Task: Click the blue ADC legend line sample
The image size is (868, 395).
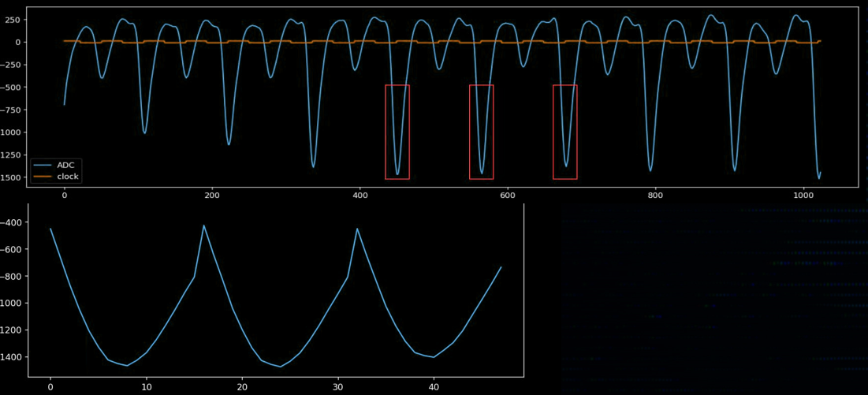Action: [42, 166]
